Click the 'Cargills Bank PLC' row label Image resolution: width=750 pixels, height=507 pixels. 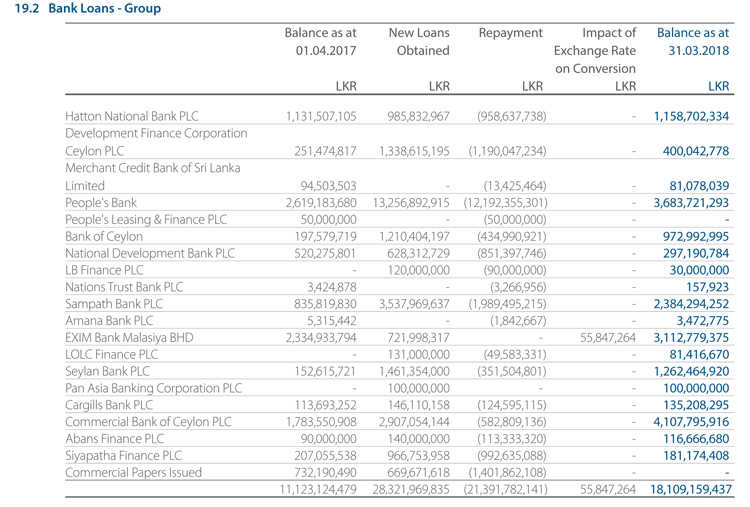[x=109, y=405]
